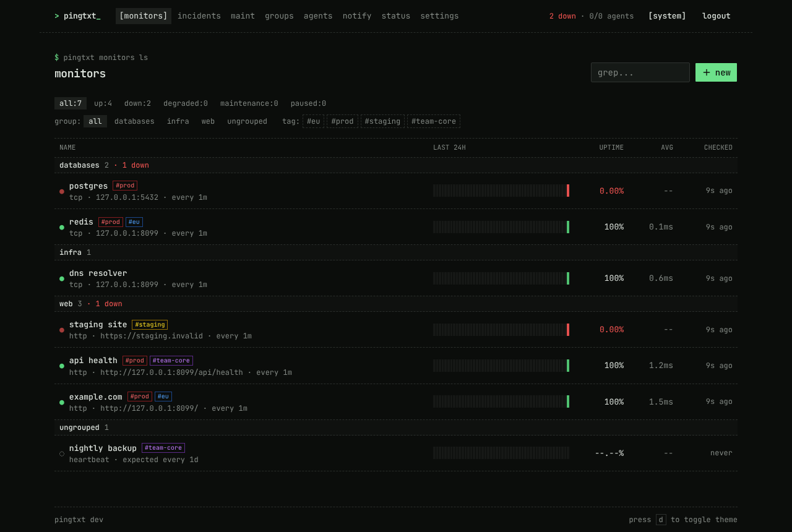This screenshot has height=532, width=792.
Task: Filter by the down:2 status tab
Action: pos(137,103)
